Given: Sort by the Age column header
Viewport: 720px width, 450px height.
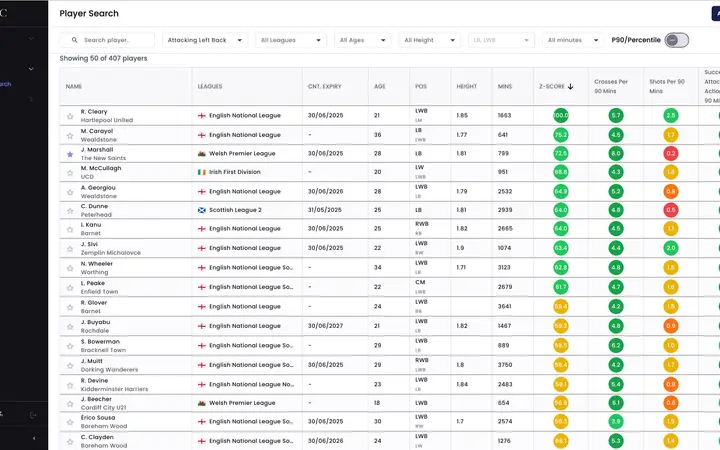Looking at the screenshot, I should click(380, 87).
